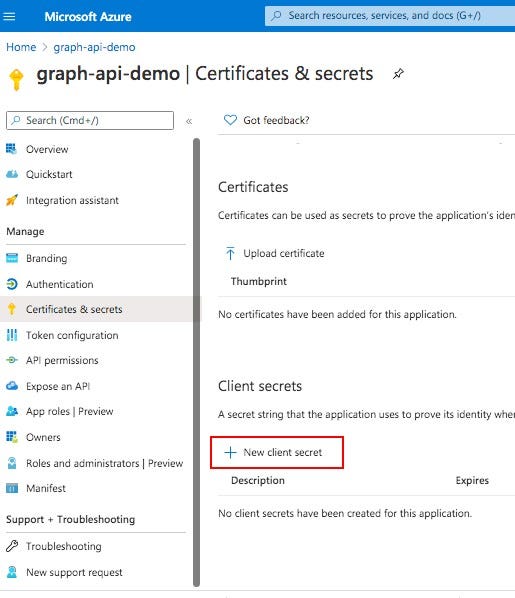Click the Branding icon

[x=12, y=258]
